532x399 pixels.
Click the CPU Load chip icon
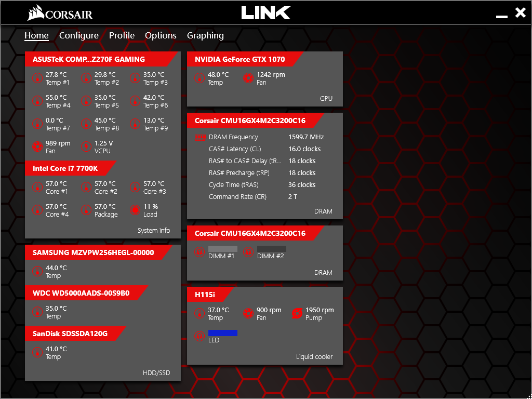coord(135,210)
